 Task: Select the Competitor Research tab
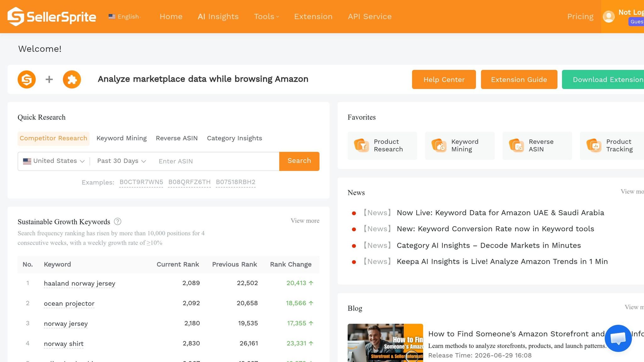click(x=53, y=138)
